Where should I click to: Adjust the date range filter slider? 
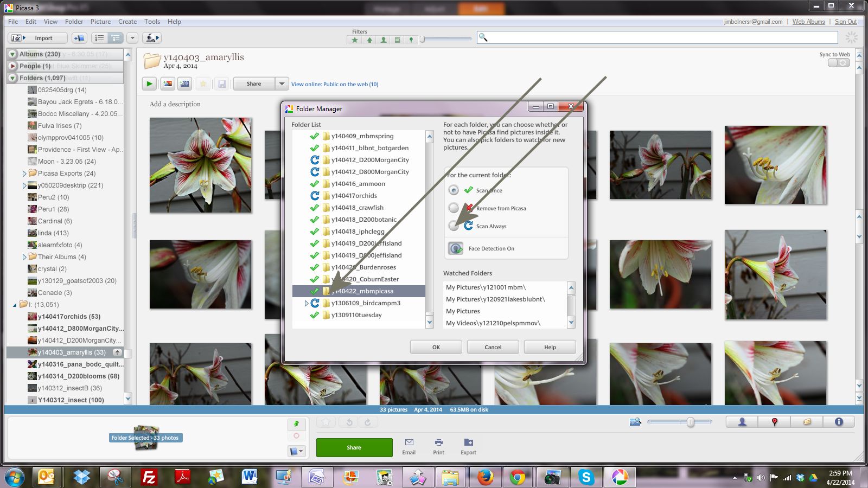click(423, 39)
